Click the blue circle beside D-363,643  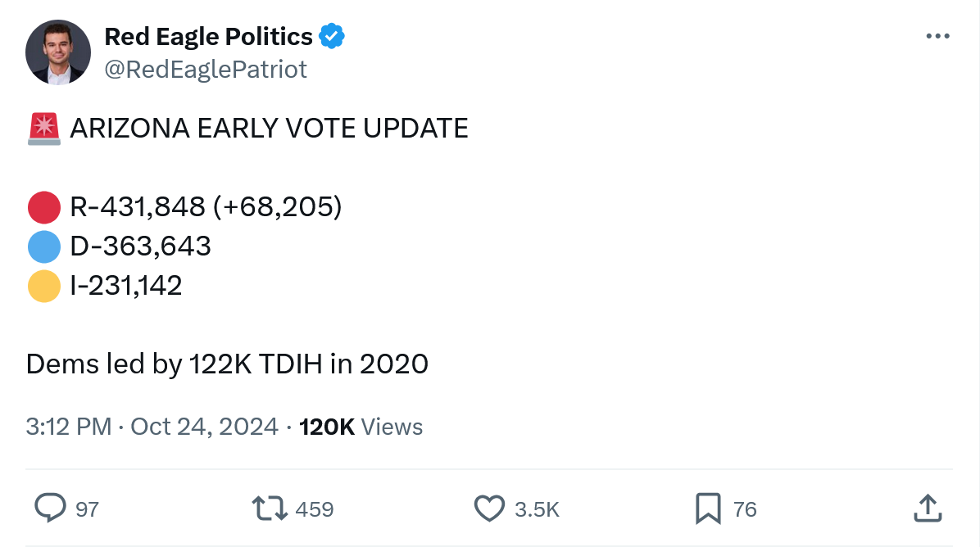pyautogui.click(x=44, y=246)
